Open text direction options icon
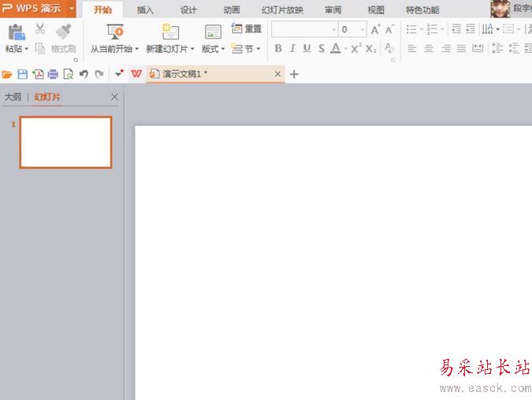 tap(488, 29)
